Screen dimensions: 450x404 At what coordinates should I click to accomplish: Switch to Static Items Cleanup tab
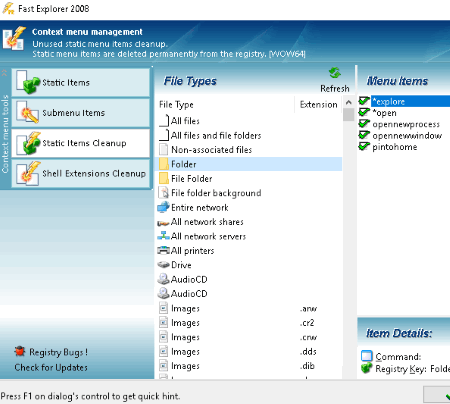pos(81,143)
